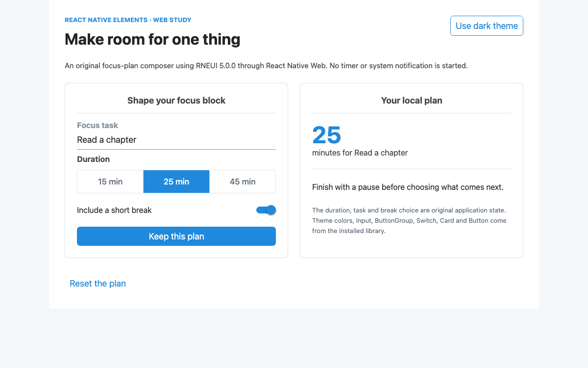Click the 'React Native Elements · Web Study' caption

tap(128, 20)
